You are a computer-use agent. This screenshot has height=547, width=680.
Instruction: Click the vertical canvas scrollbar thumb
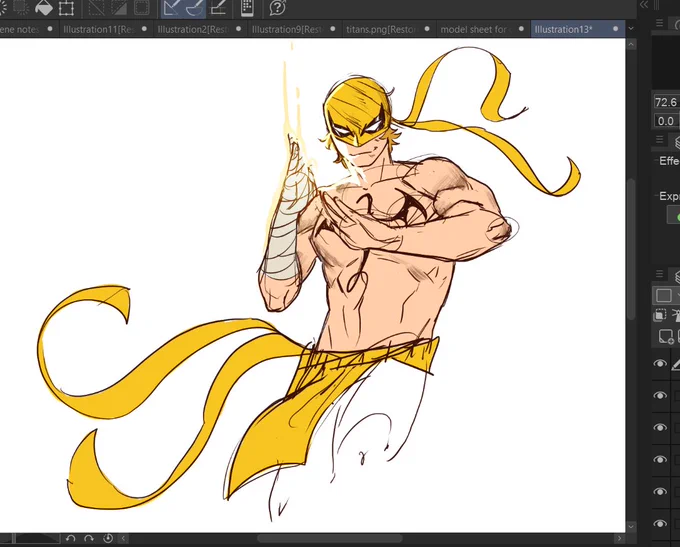[631, 249]
